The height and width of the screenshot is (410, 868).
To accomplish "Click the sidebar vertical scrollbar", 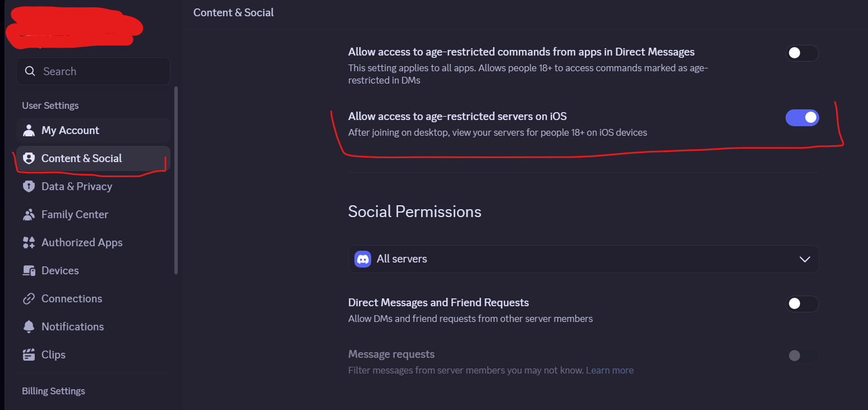I will click(176, 179).
